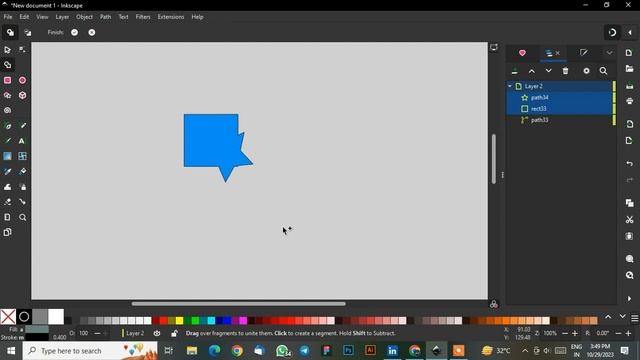Select the Star polygon tool

tap(7, 95)
